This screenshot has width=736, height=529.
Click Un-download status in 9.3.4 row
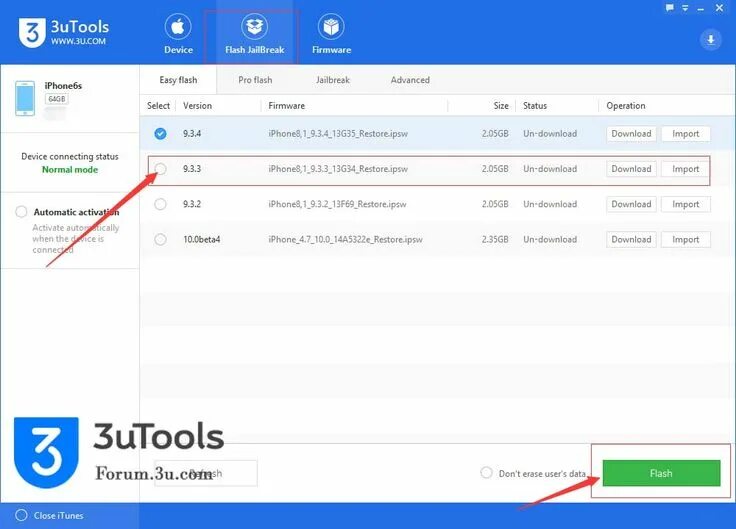[x=550, y=134]
